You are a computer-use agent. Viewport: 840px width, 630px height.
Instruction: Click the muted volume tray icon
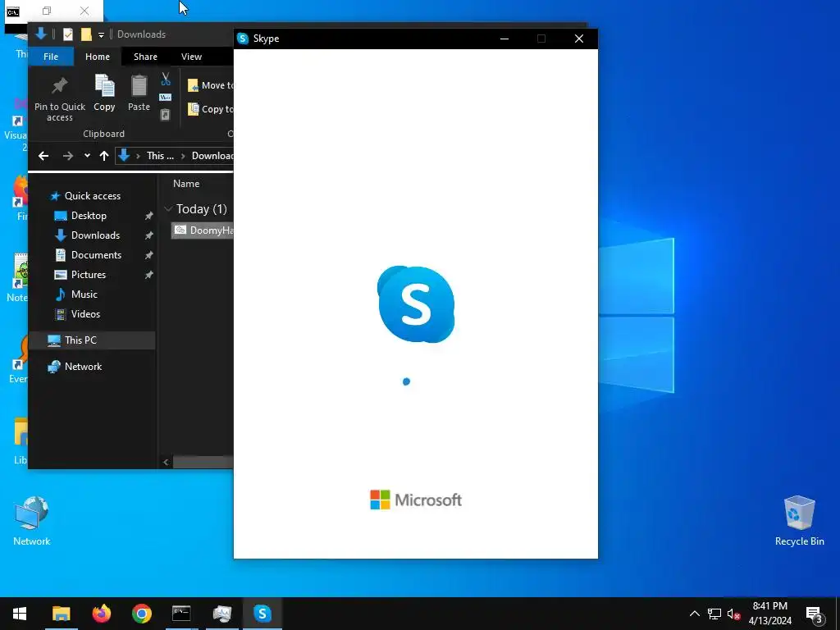tap(733, 614)
